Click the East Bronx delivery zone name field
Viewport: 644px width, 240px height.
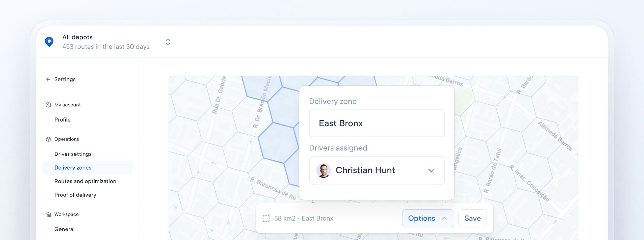coord(376,123)
